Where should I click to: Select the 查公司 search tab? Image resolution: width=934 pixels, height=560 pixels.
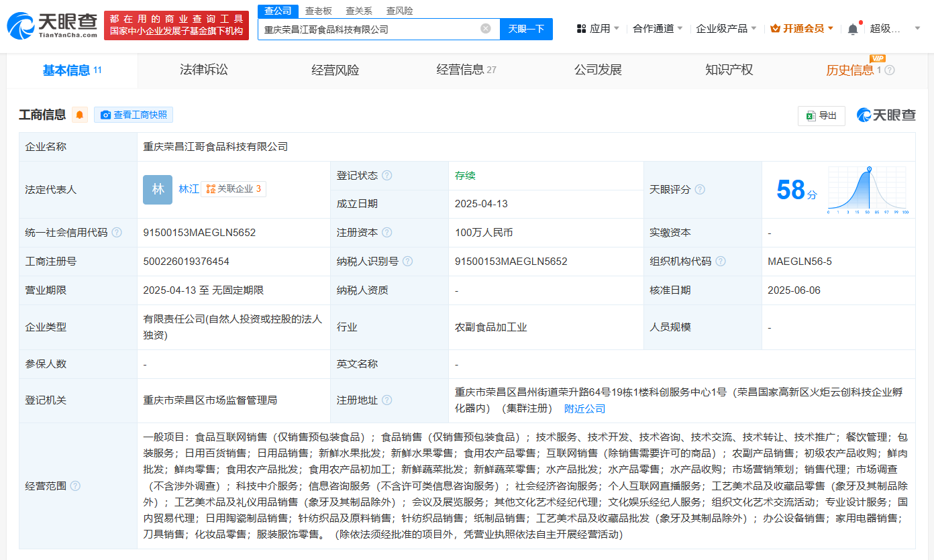(278, 11)
